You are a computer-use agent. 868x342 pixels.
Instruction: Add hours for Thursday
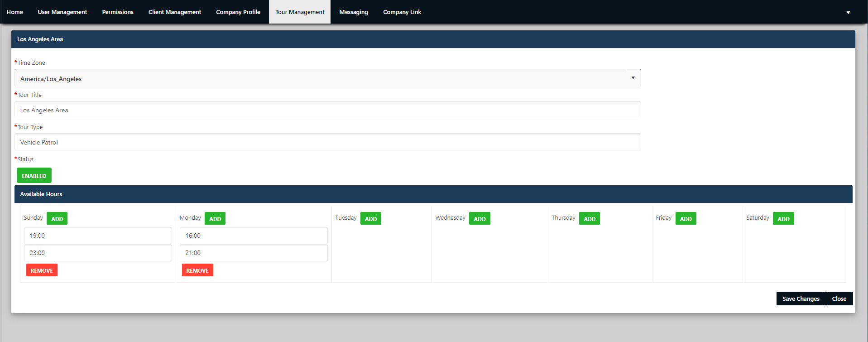590,219
